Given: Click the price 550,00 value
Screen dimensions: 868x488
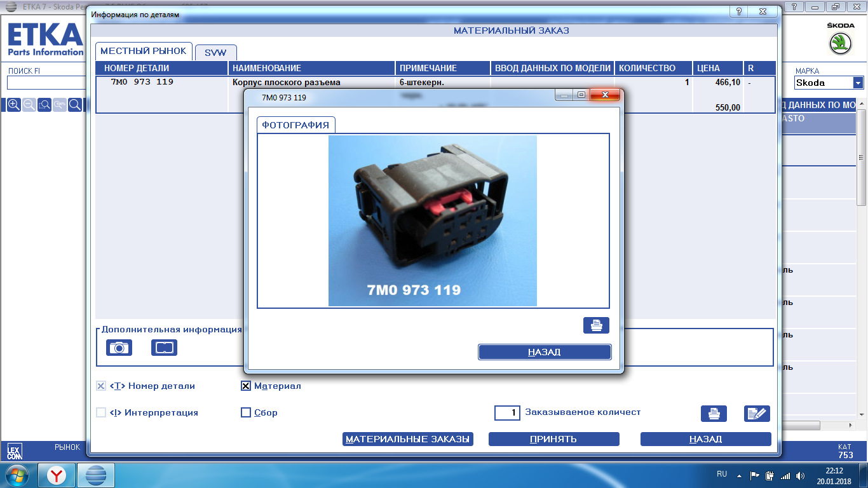Looking at the screenshot, I should click(728, 108).
